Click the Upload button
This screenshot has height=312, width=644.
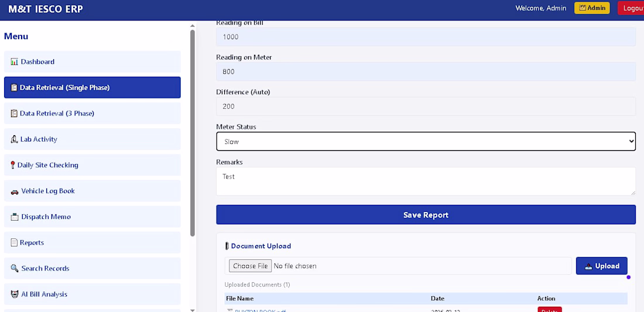coord(602,266)
